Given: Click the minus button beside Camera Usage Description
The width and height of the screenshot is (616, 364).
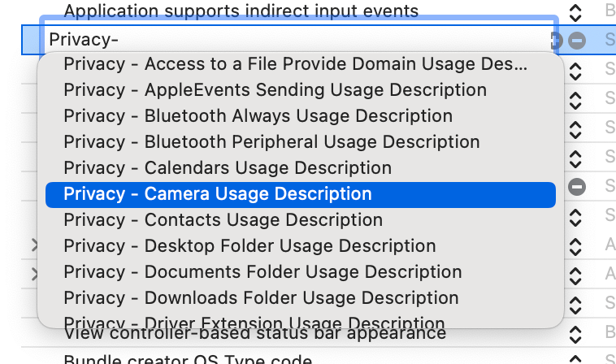Looking at the screenshot, I should point(577,187).
